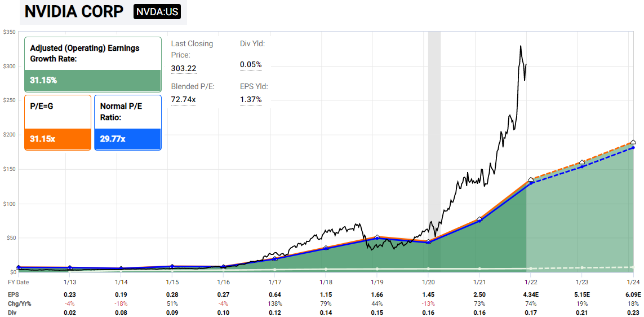The width and height of the screenshot is (644, 317).
Task: Select the P/E=G legend label
Action: (42, 105)
